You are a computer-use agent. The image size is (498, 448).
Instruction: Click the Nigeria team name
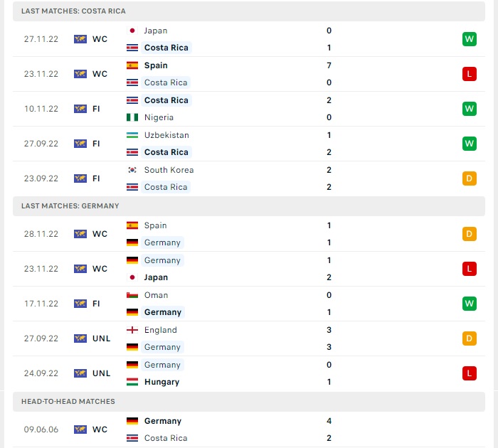point(159,117)
